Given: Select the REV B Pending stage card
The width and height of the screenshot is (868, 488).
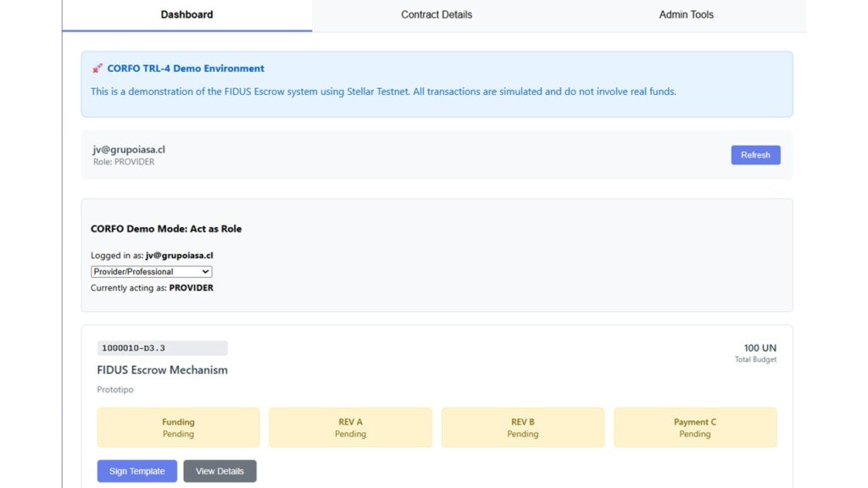Looking at the screenshot, I should (522, 428).
